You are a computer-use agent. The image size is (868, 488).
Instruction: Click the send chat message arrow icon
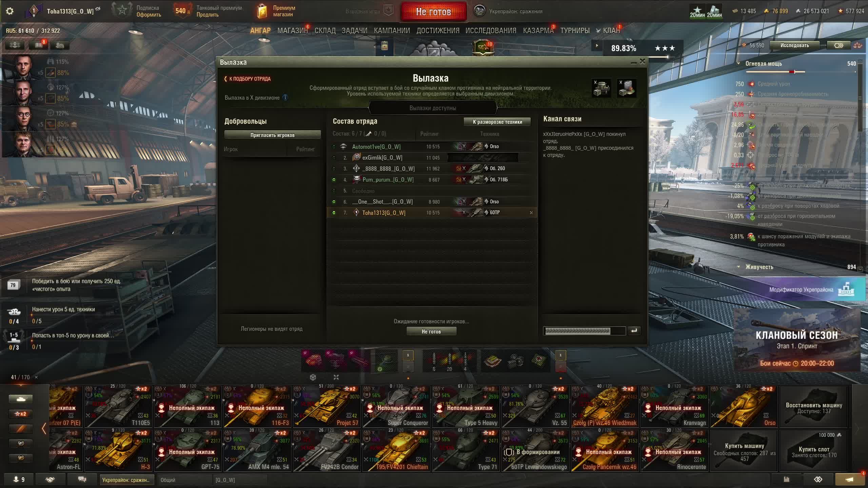(634, 330)
